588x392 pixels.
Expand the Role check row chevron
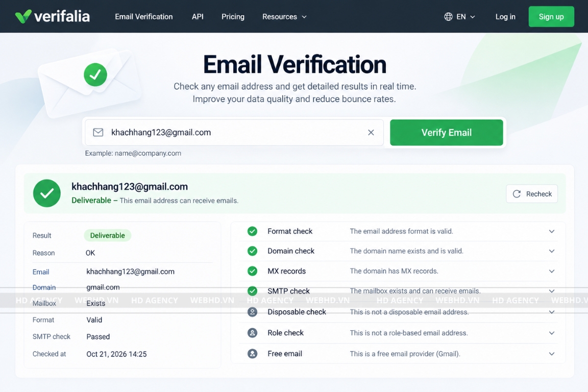[x=552, y=333]
